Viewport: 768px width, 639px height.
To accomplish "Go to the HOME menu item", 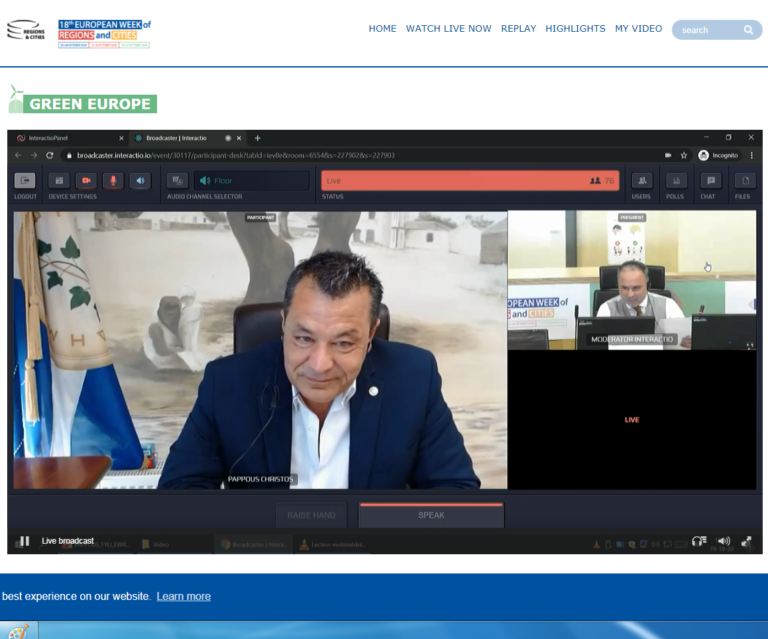I will (382, 29).
